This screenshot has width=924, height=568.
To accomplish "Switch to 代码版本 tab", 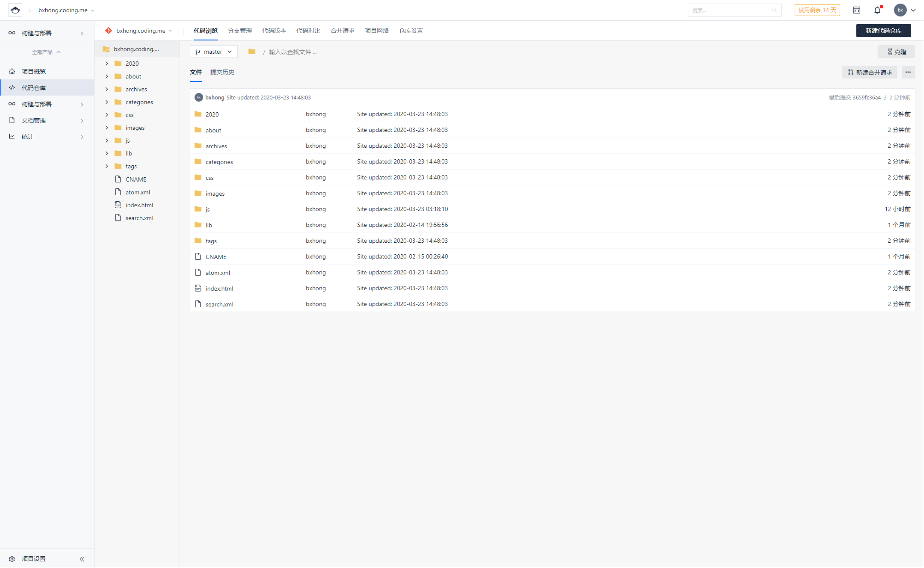I will click(274, 31).
